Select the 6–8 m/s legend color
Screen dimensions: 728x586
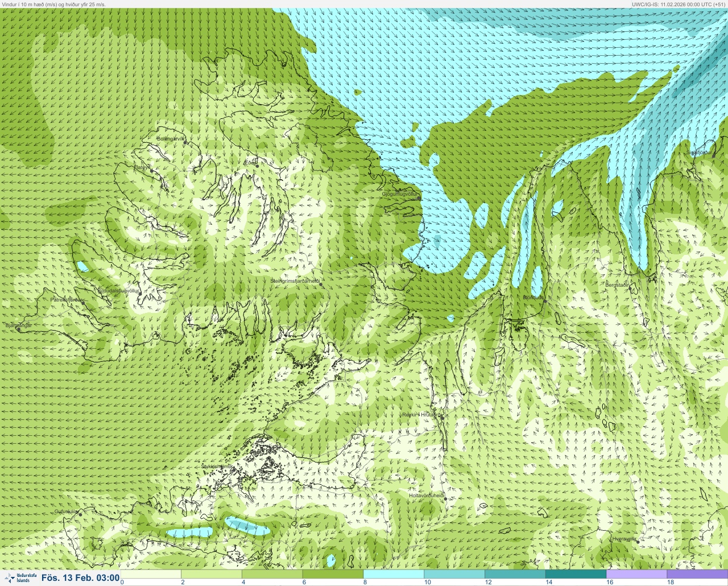(333, 574)
